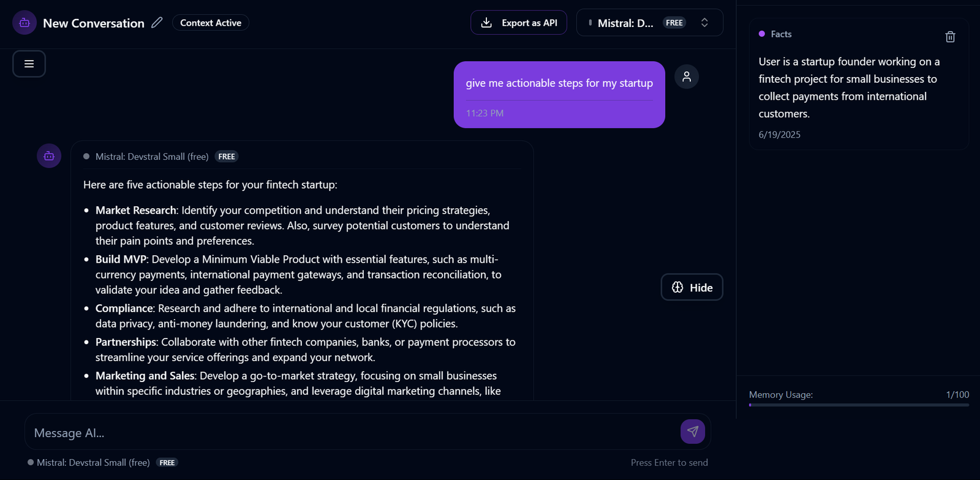Image resolution: width=980 pixels, height=480 pixels.
Task: Delete the fintech founder fact with trash icon
Action: [950, 37]
